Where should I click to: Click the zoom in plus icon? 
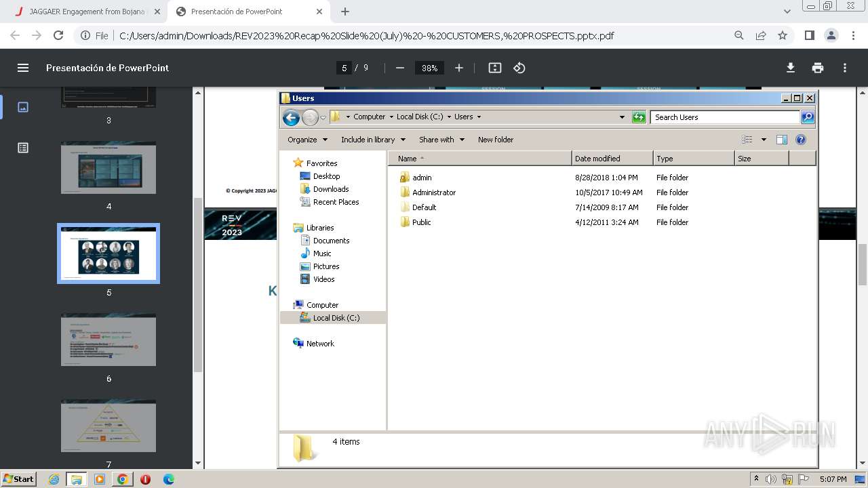coord(459,68)
